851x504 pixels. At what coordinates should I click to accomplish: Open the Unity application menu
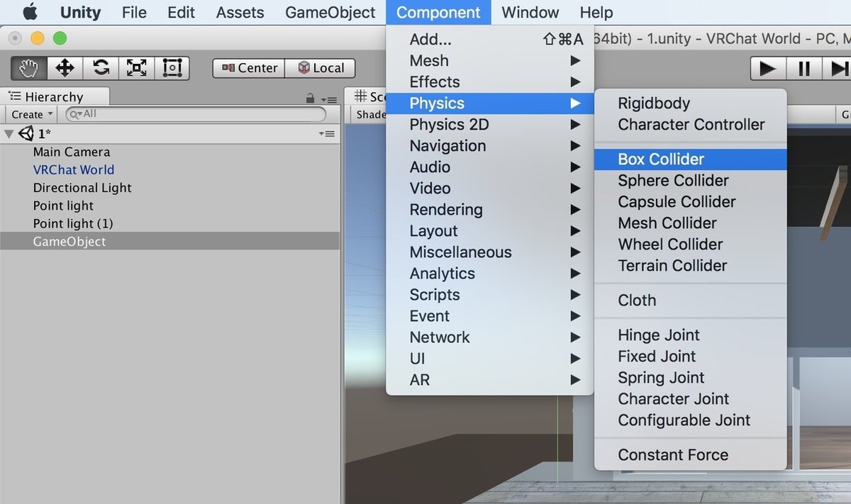[x=80, y=12]
